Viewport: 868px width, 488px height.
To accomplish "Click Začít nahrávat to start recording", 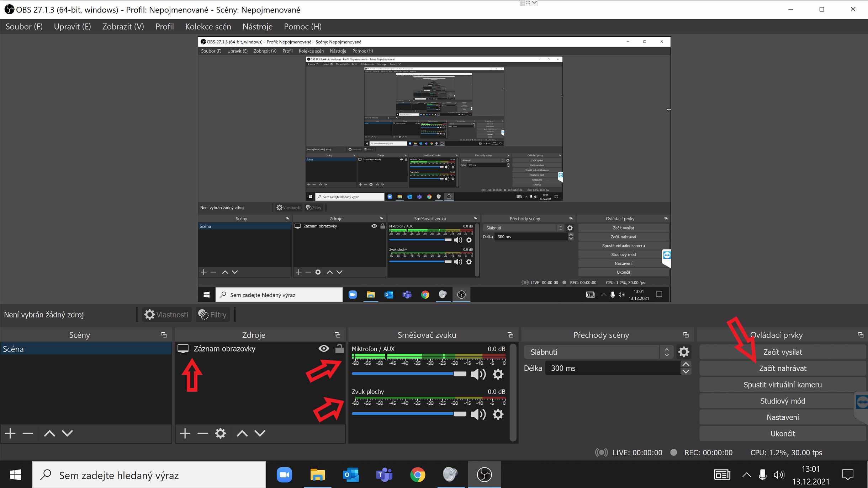I will click(783, 368).
